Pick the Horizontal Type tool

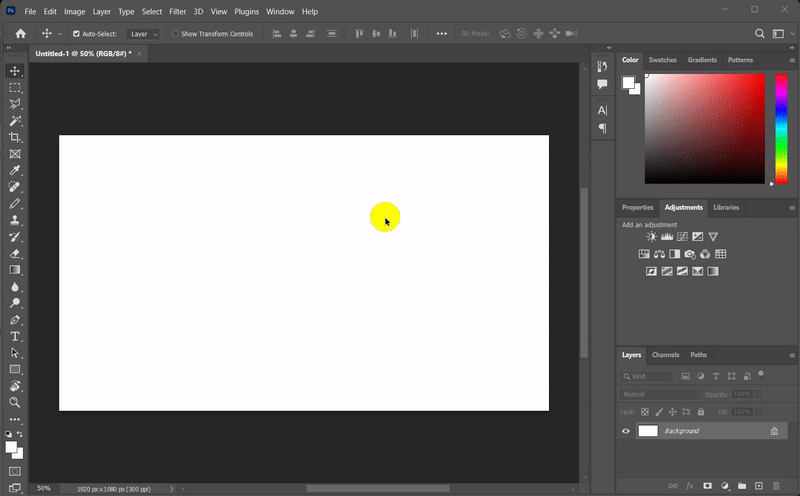coord(15,336)
